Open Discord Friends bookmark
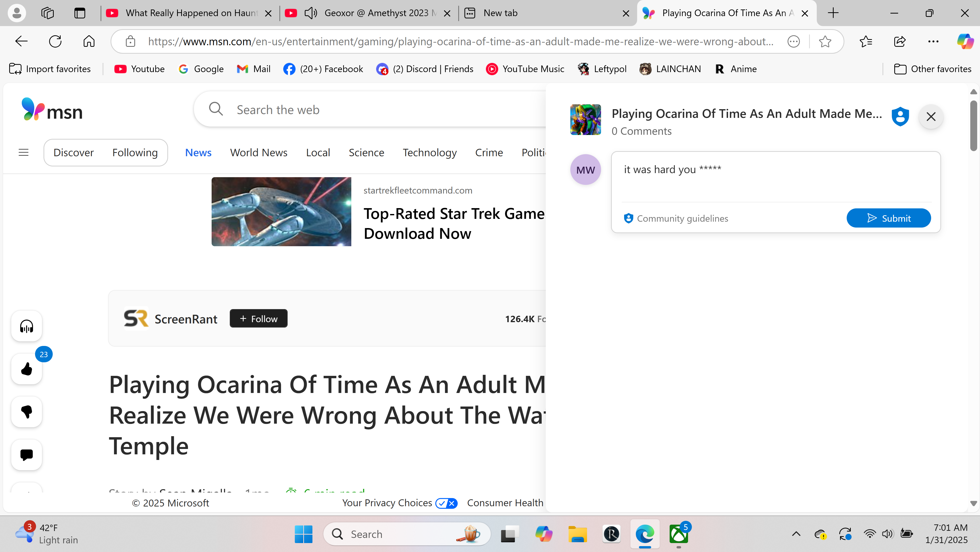The image size is (980, 552). [424, 69]
